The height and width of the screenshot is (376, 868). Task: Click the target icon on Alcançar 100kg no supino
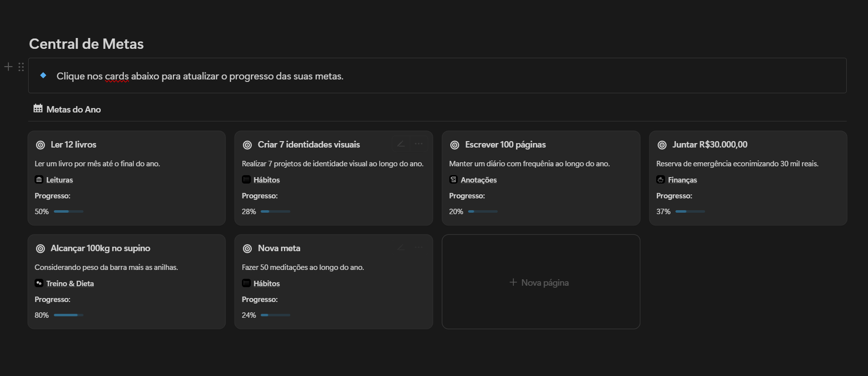40,249
